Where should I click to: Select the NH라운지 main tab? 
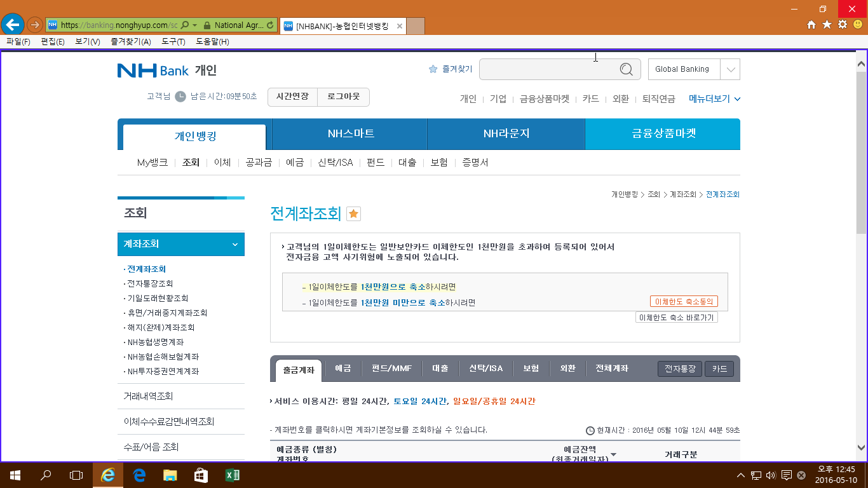[506, 133]
